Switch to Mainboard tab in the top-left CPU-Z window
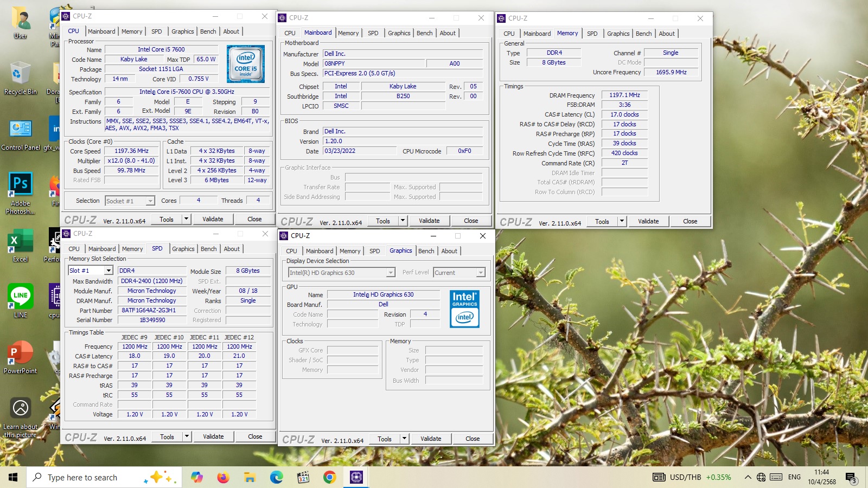 pyautogui.click(x=101, y=31)
